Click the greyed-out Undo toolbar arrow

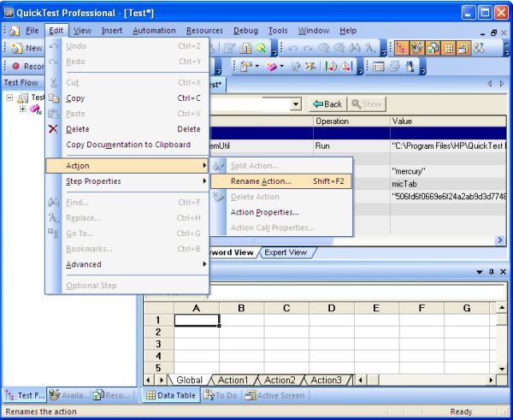coord(292,49)
